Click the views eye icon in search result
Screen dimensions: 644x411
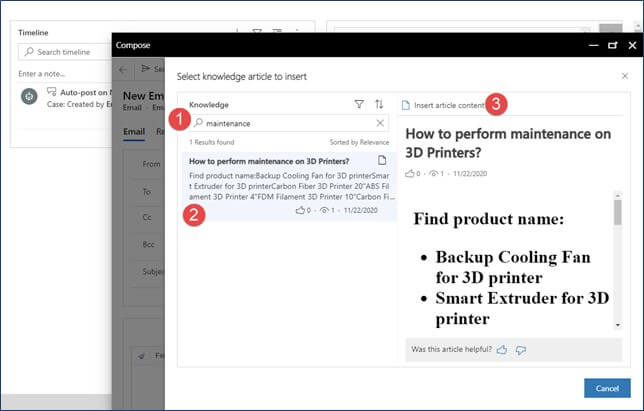[x=324, y=210]
